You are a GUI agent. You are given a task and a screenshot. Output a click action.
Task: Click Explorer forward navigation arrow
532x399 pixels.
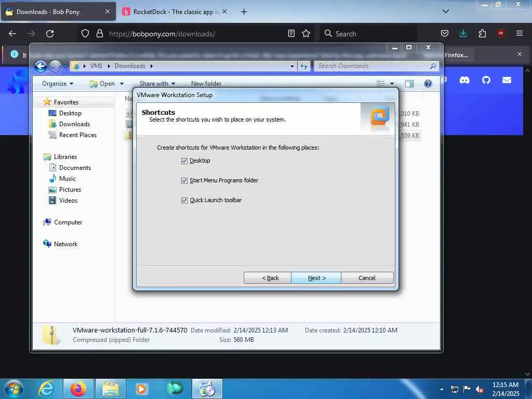point(55,66)
